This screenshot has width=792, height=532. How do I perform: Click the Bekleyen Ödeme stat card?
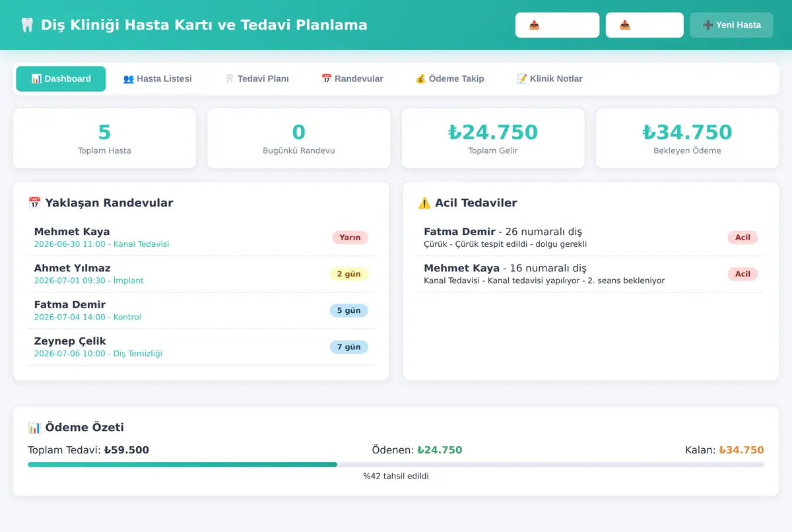(687, 139)
